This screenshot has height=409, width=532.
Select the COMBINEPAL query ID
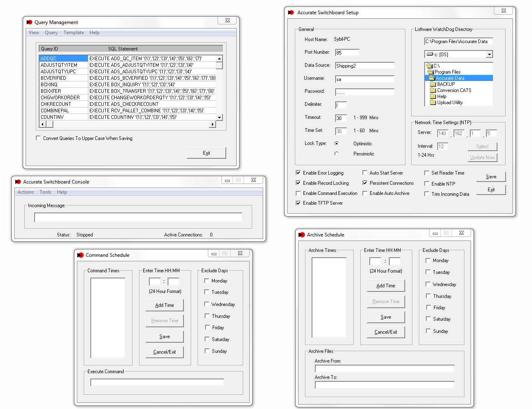click(63, 111)
